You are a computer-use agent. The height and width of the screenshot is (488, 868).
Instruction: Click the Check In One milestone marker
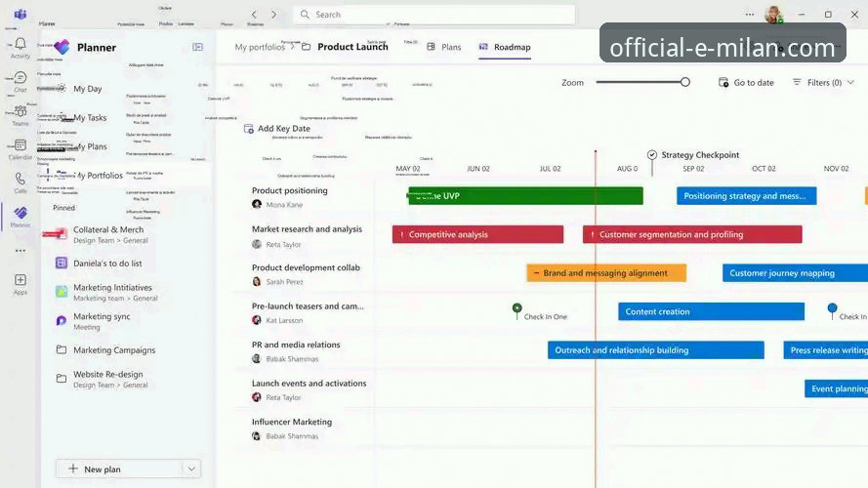517,308
